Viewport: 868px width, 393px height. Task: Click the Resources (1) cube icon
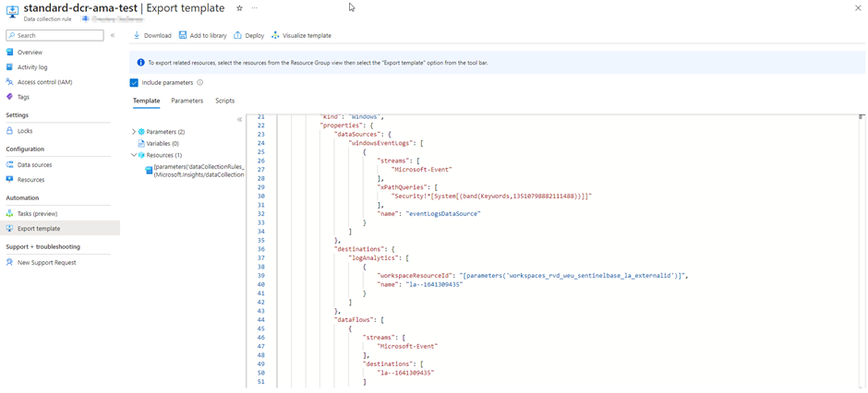click(141, 155)
